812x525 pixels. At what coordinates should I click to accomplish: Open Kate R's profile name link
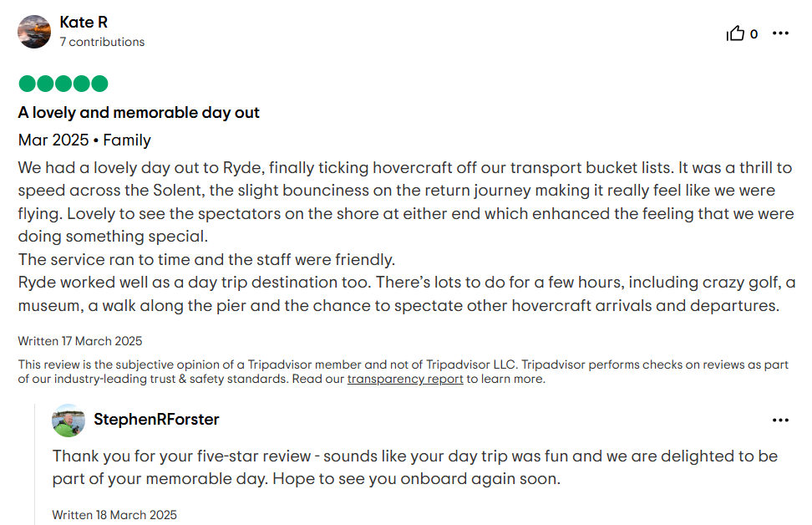pos(84,23)
